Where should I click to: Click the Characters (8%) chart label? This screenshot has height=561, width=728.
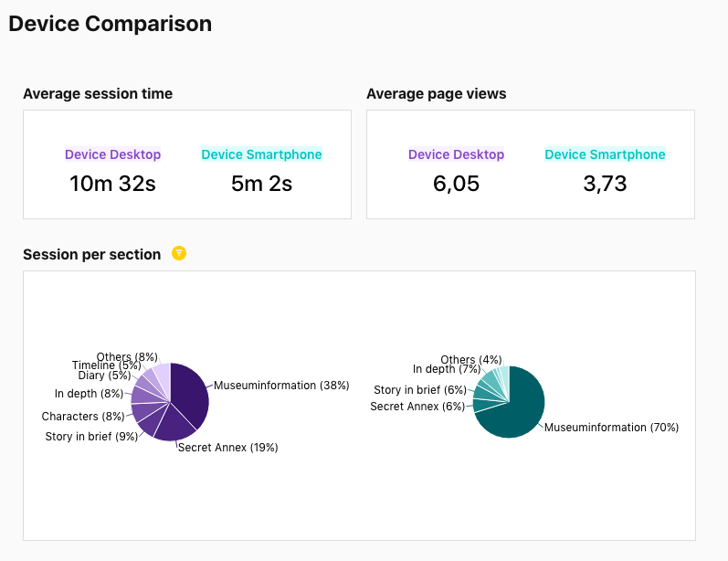[83, 417]
